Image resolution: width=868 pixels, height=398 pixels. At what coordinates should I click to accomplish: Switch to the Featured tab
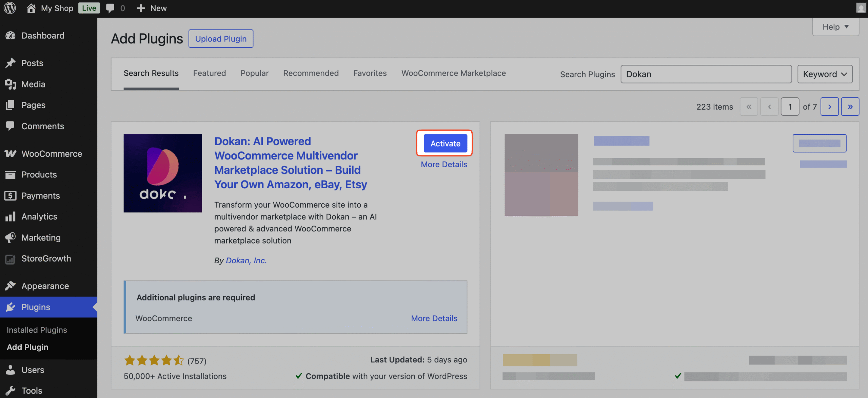click(209, 73)
